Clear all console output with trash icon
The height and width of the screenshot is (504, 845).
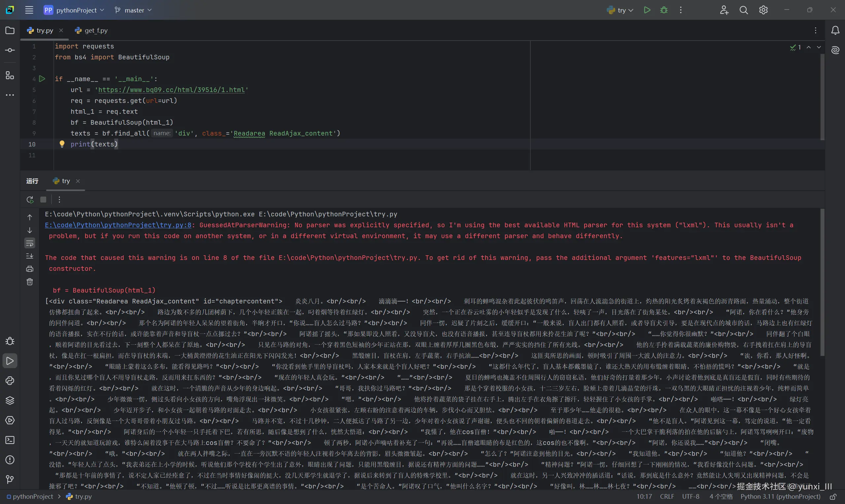click(x=30, y=282)
